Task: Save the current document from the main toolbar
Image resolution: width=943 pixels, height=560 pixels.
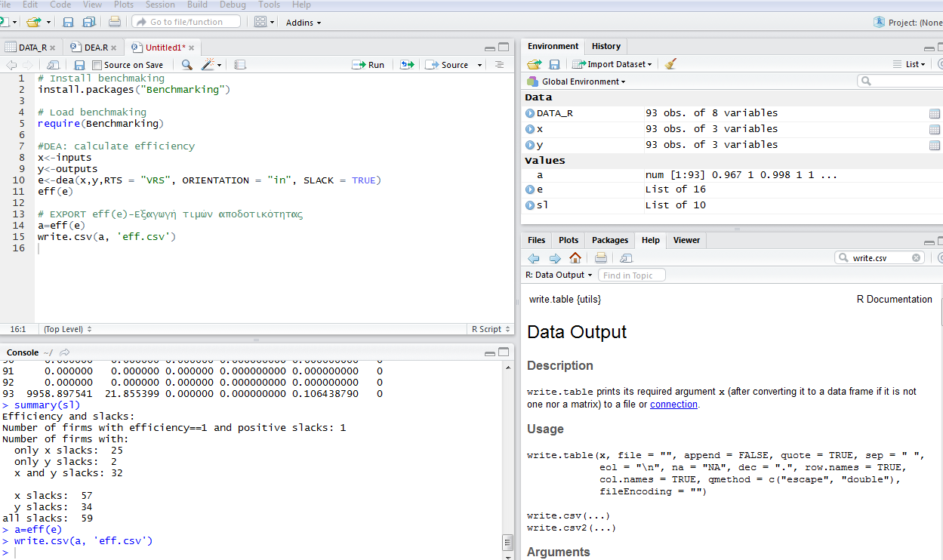Action: click(68, 22)
